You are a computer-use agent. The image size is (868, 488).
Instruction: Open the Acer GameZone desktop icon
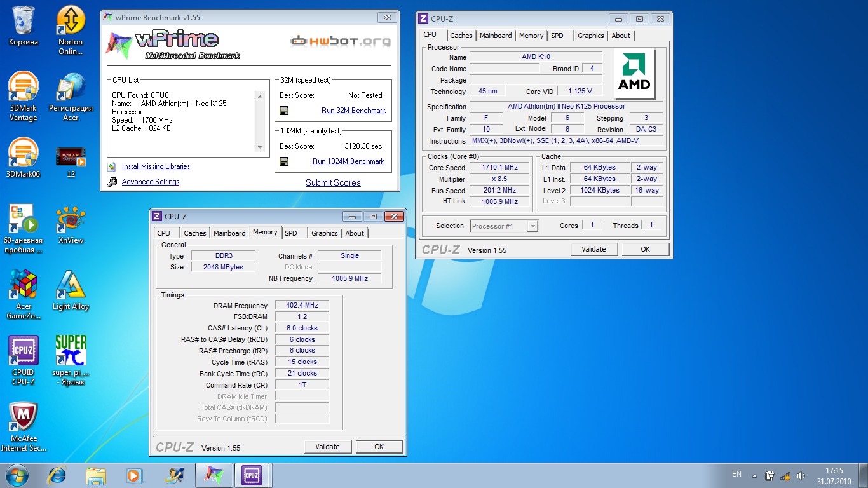tap(24, 295)
